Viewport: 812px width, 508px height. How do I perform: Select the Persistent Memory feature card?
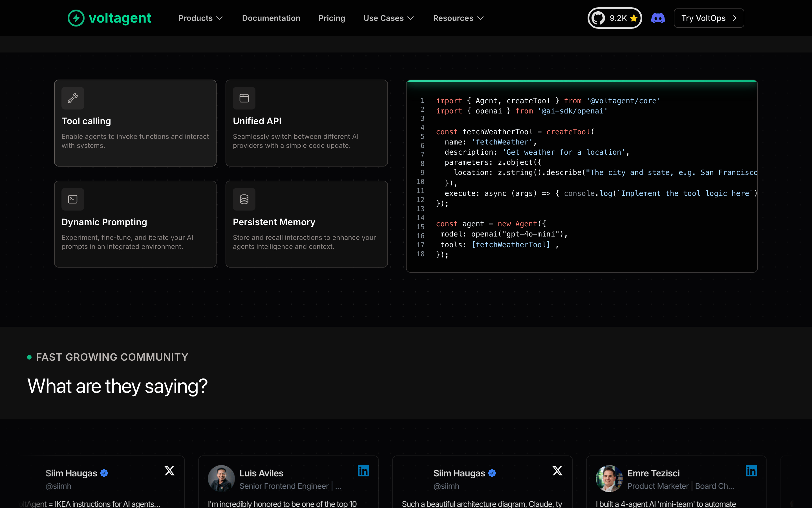click(x=307, y=224)
